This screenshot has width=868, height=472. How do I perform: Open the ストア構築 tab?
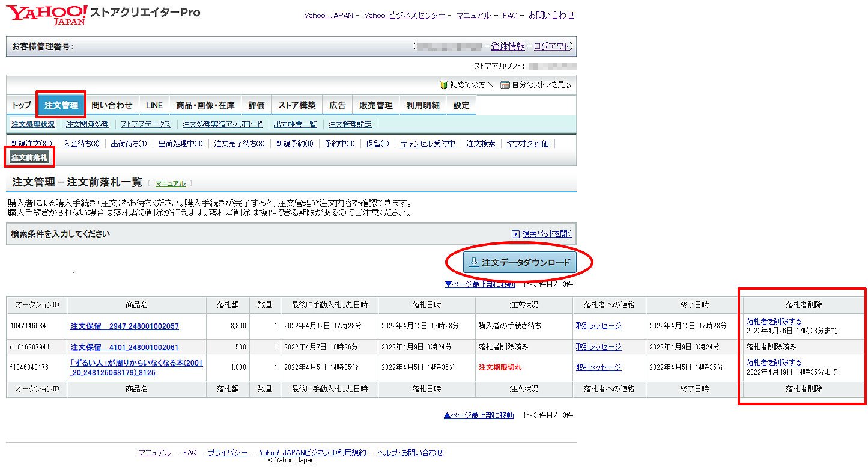[x=297, y=105]
